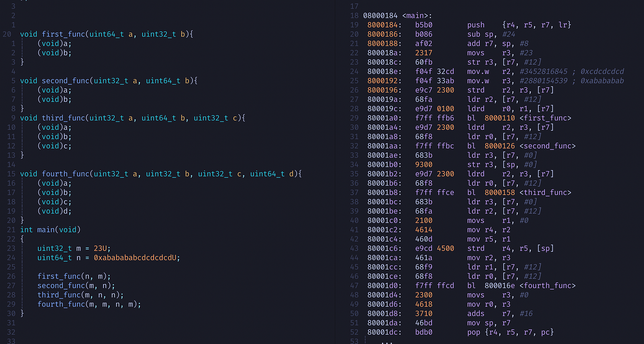Click 'bl 8000158 <third_func>' branch
This screenshot has width=644, height=344.
pyautogui.click(x=519, y=192)
